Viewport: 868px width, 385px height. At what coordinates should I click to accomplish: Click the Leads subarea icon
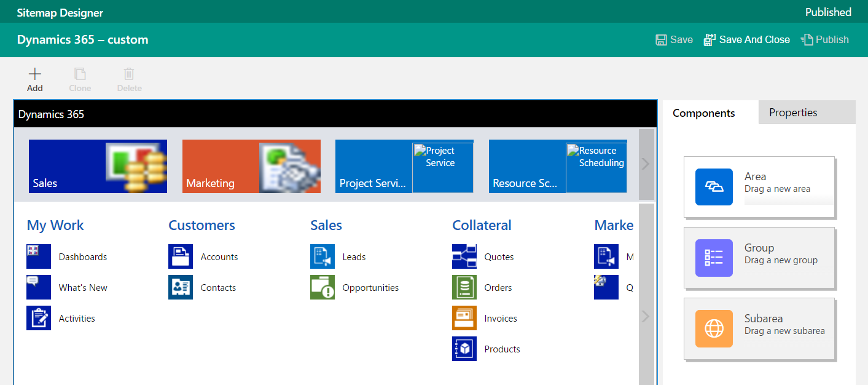323,256
